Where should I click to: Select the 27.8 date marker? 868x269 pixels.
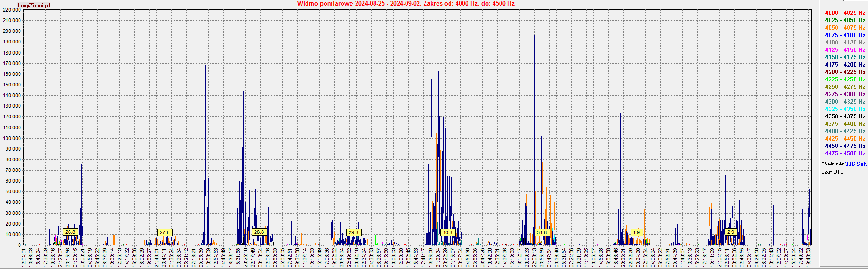pyautogui.click(x=164, y=232)
